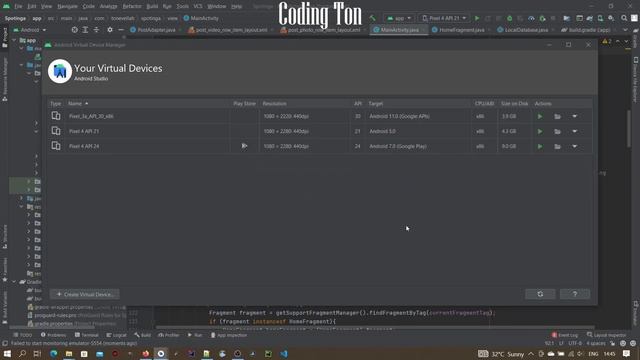Open the Refactor menu
Screen dimensions: 640x360
coord(132,6)
